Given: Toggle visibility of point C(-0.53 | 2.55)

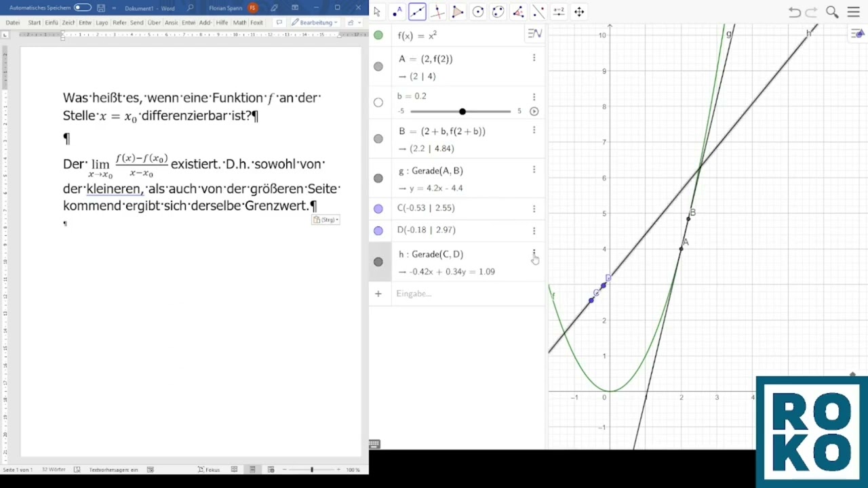Looking at the screenshot, I should point(378,209).
